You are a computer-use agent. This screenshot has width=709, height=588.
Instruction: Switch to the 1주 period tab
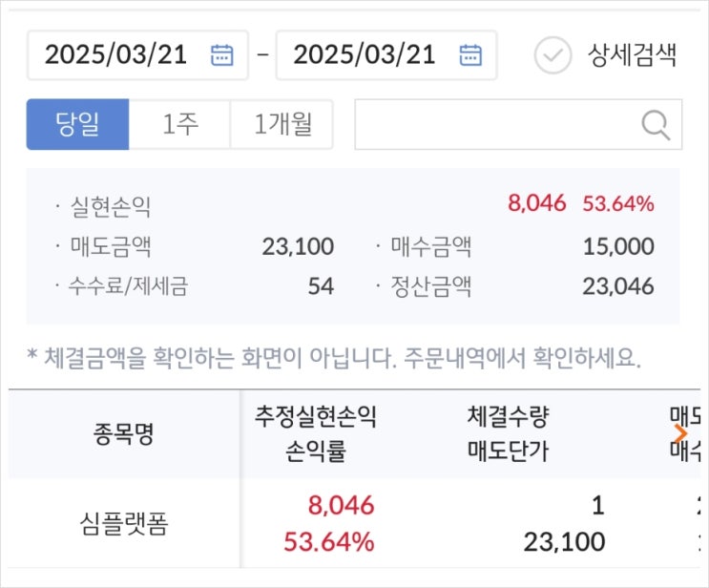click(x=179, y=124)
